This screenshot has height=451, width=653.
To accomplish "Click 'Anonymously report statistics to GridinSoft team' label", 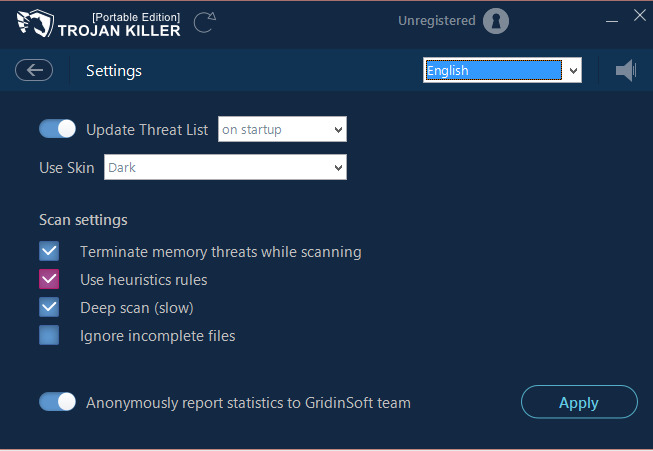I will [248, 403].
